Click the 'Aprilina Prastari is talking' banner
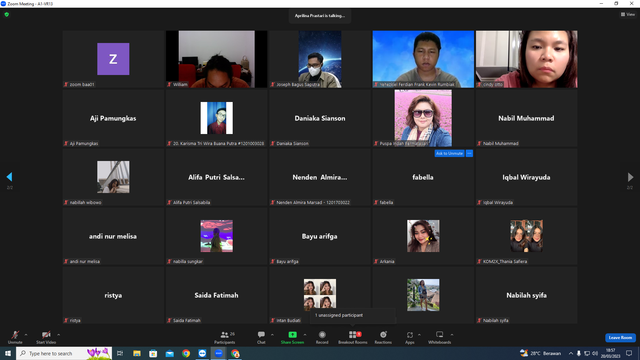640x360 pixels. tap(320, 16)
